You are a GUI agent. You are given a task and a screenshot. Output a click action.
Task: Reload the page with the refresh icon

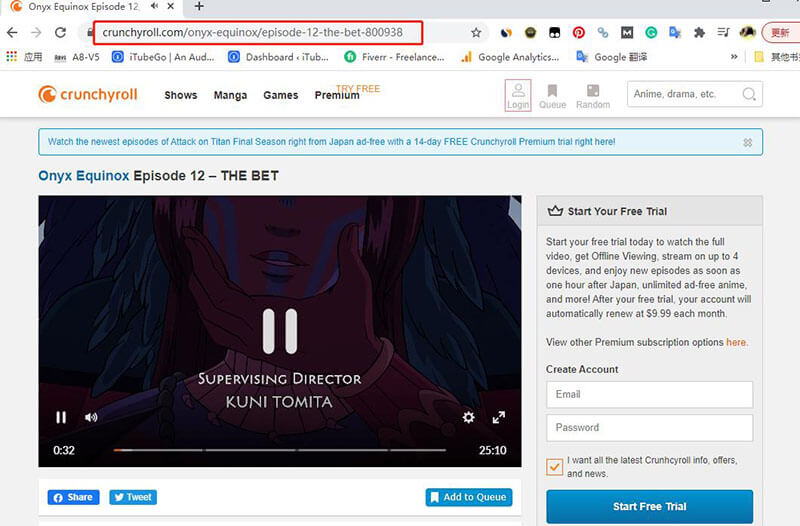coord(60,33)
